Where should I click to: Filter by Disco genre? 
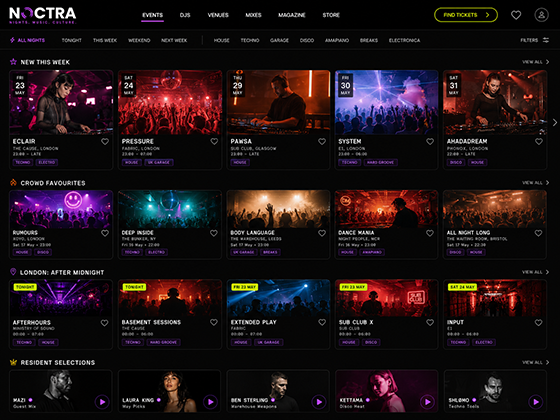[x=307, y=40]
